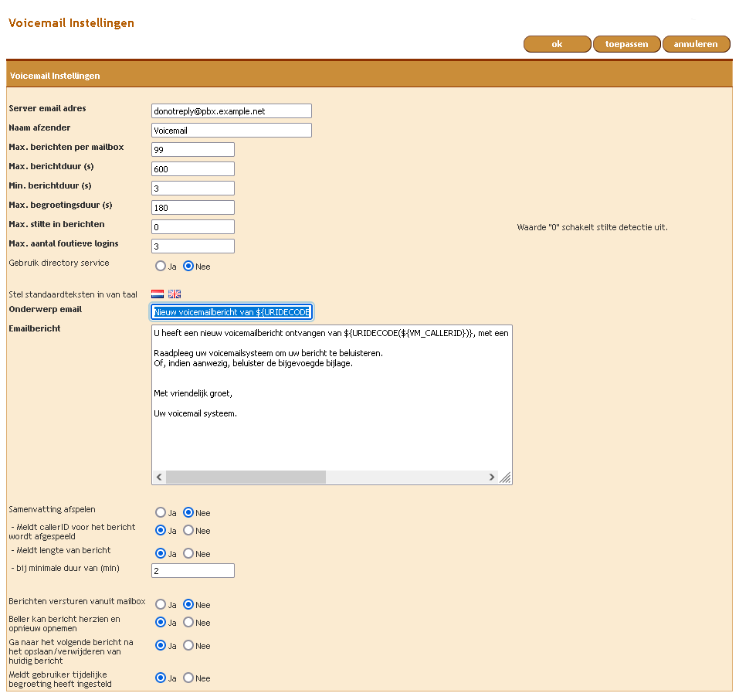The height and width of the screenshot is (700, 739).
Task: Choose Ja for Ga naar het volgende bericht
Action: click(x=161, y=645)
